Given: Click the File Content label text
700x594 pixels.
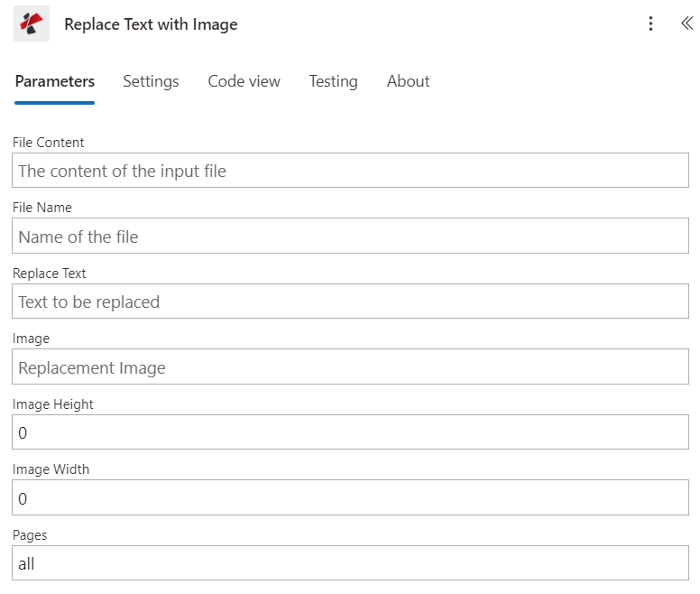Looking at the screenshot, I should point(49,143).
